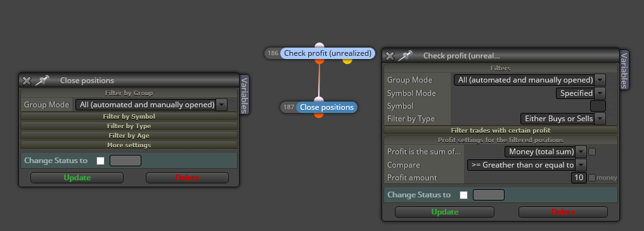Close the Close positions panel with X icon
This screenshot has height=231, width=644.
coord(27,81)
